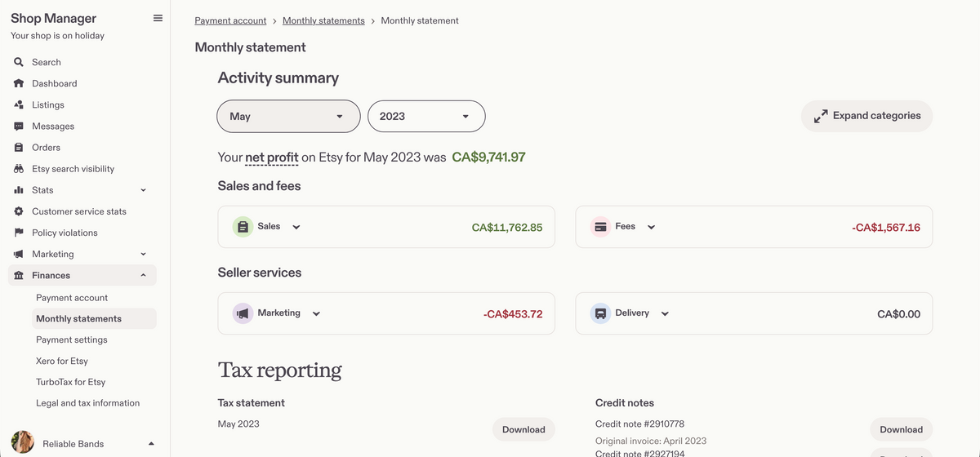
Task: Click the Tax reporting heading
Action: (279, 370)
